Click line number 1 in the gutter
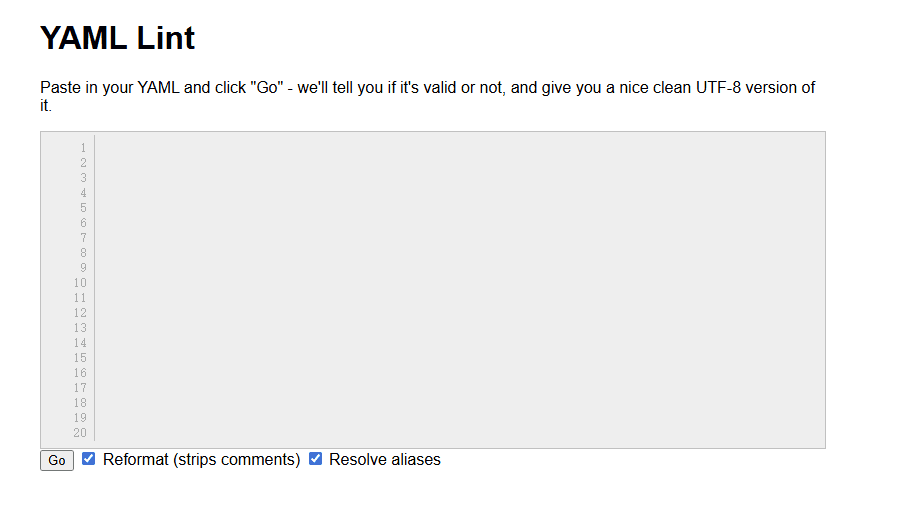902x530 pixels. pos(83,148)
